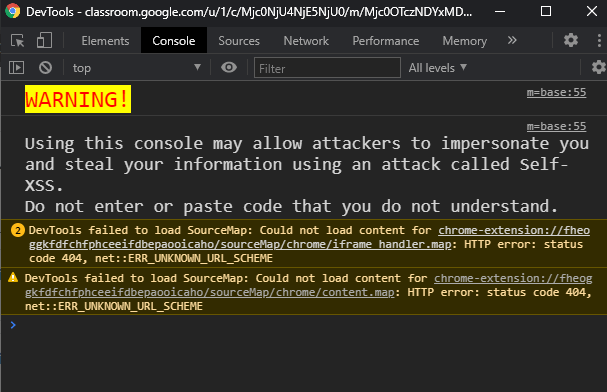607x392 pixels.
Task: Open m=base:55 link beside WARNING! message
Action: coord(556,92)
